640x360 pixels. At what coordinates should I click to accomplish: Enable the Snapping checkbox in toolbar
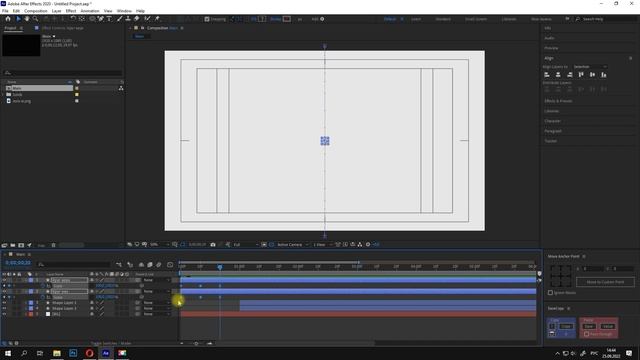click(207, 19)
